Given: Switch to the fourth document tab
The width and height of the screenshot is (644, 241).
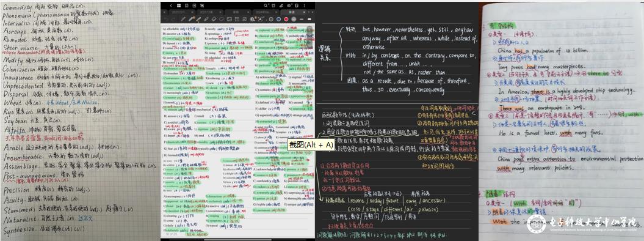Looking at the screenshot, I should tap(266, 12).
